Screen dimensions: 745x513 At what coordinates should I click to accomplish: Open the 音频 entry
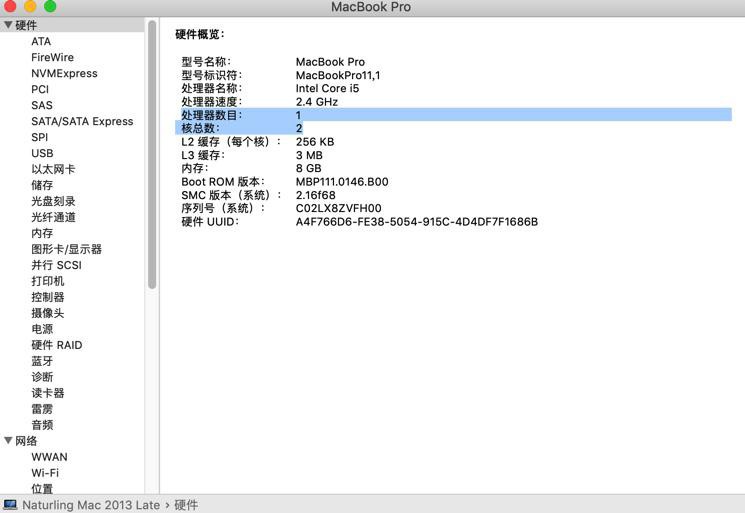(x=42, y=425)
